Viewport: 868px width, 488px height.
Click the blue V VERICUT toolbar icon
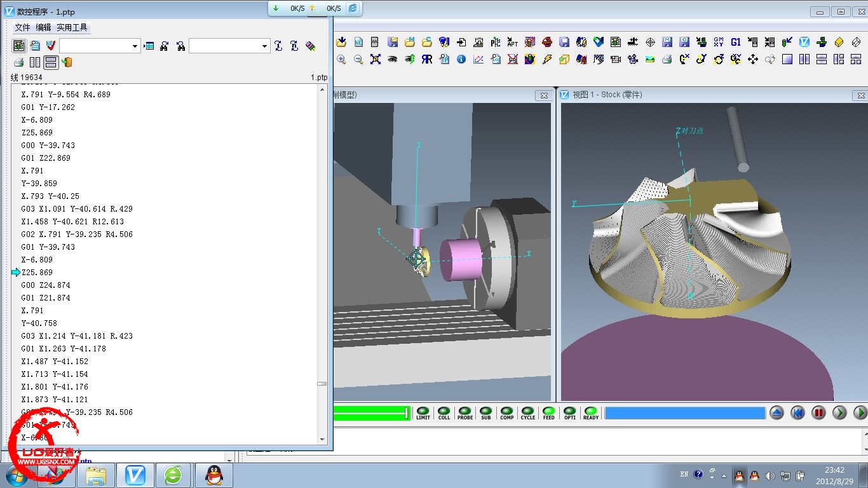click(804, 42)
